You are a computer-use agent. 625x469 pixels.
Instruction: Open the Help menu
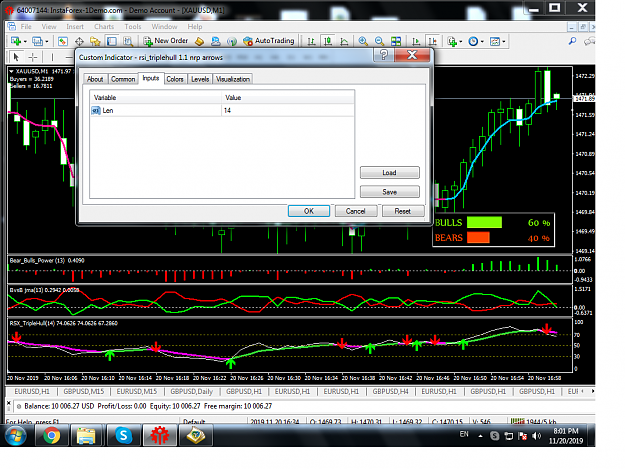pos(195,27)
